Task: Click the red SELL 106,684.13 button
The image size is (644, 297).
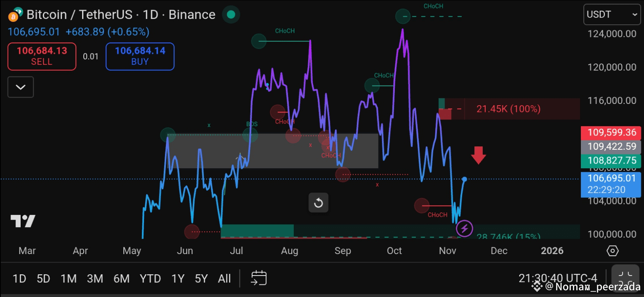Action: coord(42,56)
